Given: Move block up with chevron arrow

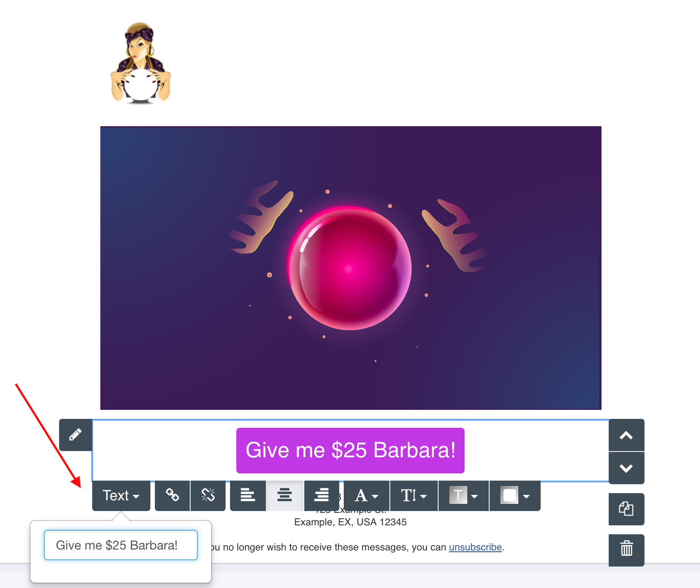Looking at the screenshot, I should click(626, 435).
